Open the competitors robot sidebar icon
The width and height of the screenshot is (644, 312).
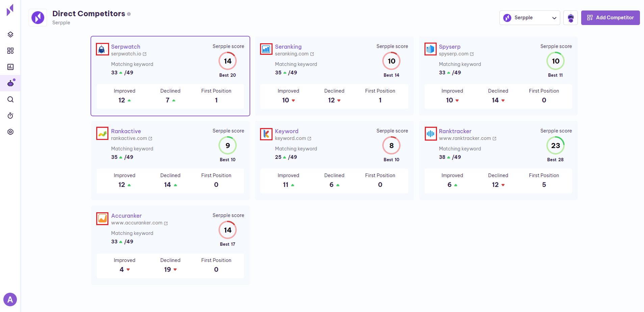coord(10,83)
